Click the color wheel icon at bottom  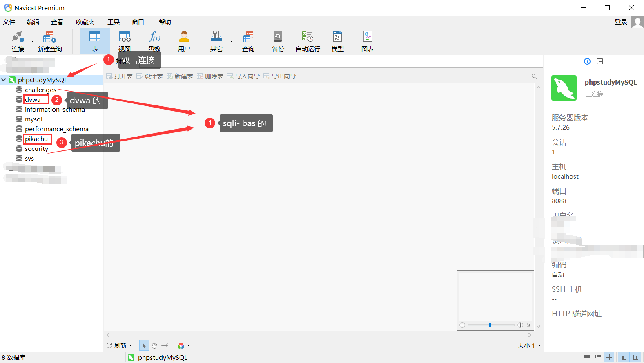coord(181,345)
